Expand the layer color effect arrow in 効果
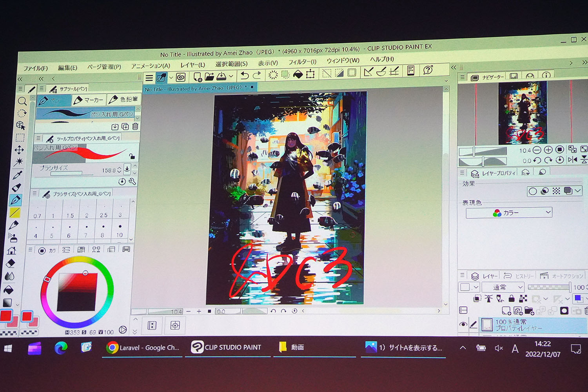 [578, 191]
